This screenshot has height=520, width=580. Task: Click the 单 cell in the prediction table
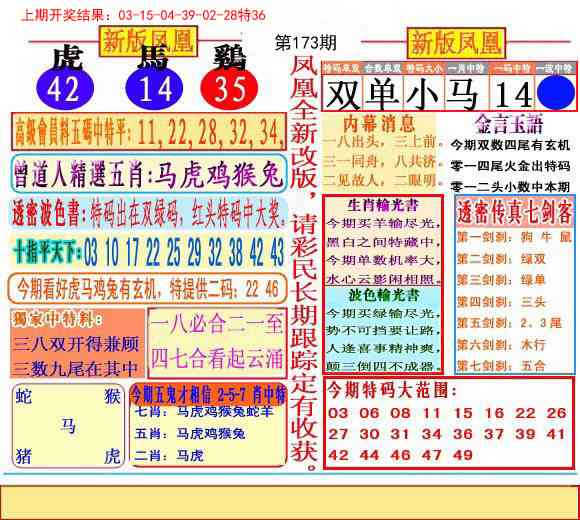(383, 94)
